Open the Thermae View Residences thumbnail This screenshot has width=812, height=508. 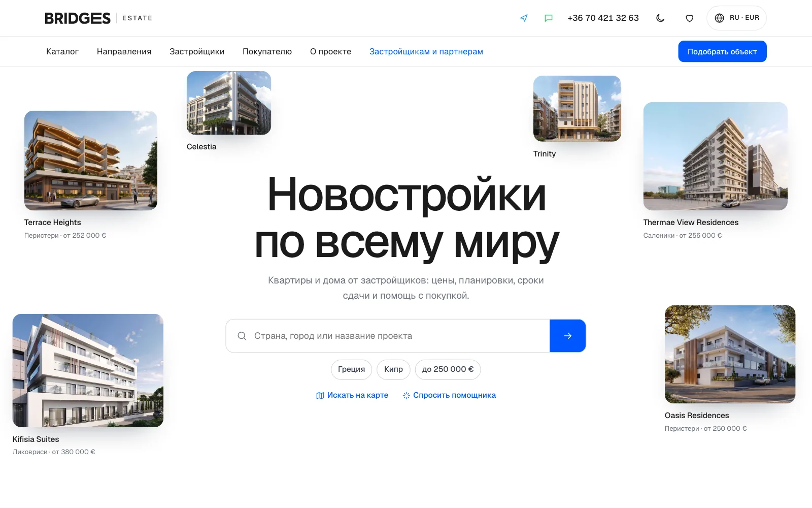point(716,156)
